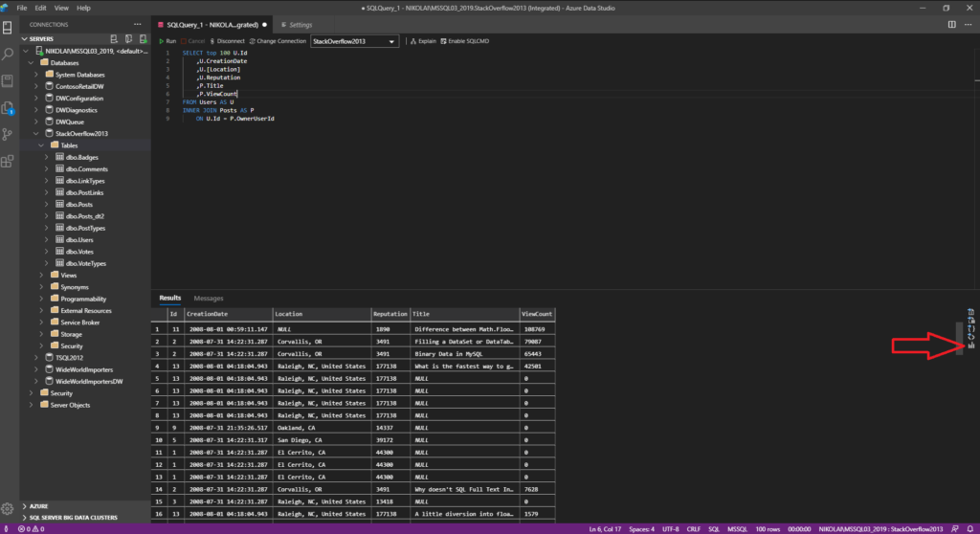The image size is (980, 534).
Task: Click Change Connection button
Action: 278,41
